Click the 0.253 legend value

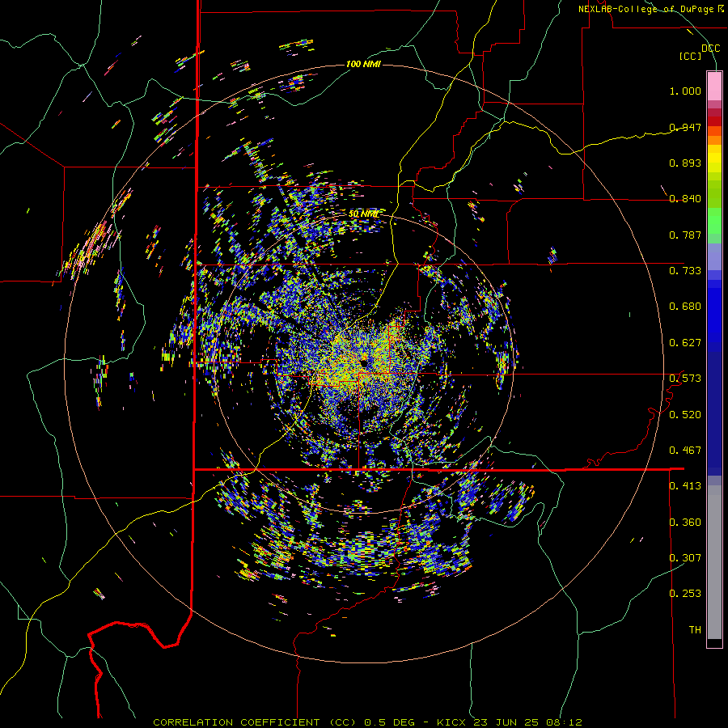pos(685,594)
